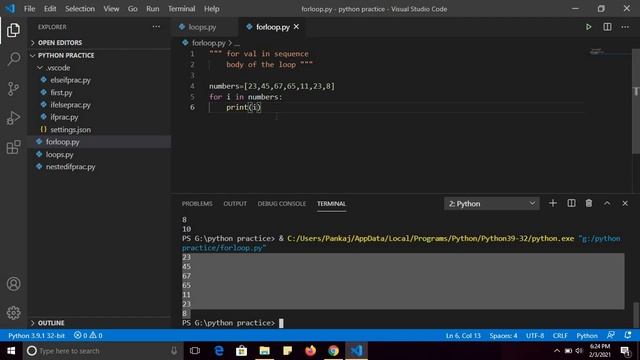The image size is (640, 360).
Task: Close the forloop.py editor tab
Action: pyautogui.click(x=296, y=27)
